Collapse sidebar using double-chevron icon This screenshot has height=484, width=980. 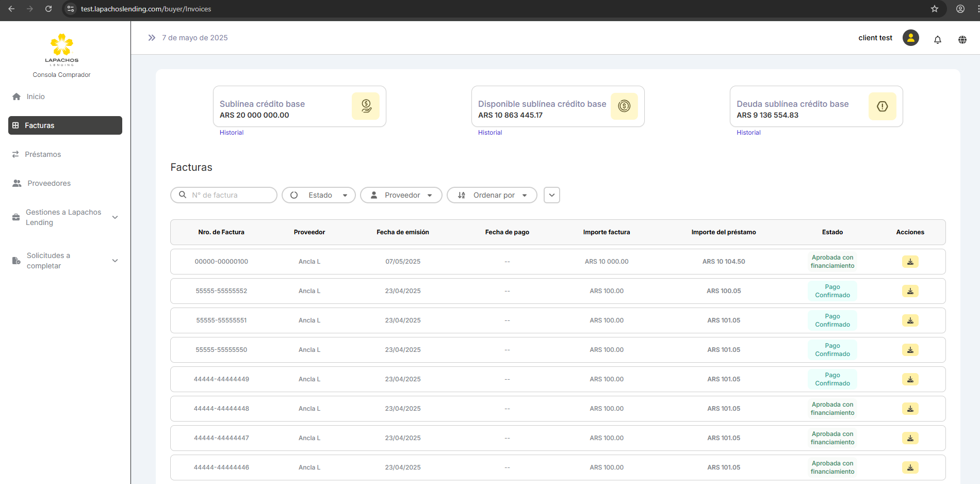152,38
